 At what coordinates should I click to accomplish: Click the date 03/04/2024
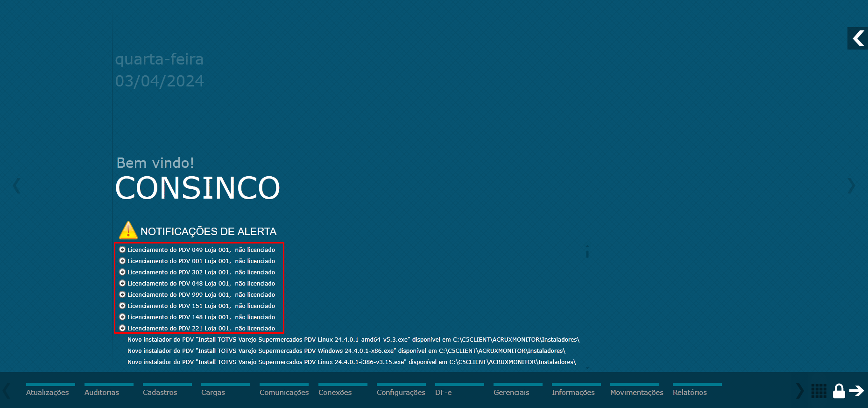pos(160,81)
